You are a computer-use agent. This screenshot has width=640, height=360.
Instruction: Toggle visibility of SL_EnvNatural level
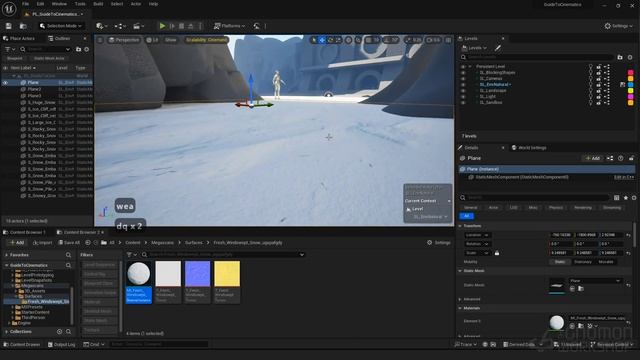[463, 84]
